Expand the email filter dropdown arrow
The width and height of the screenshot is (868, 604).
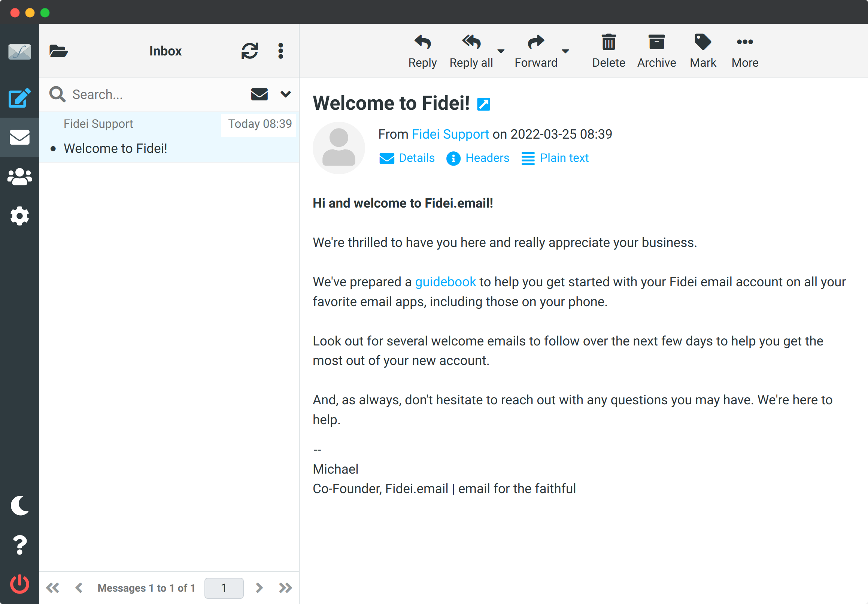(x=286, y=93)
